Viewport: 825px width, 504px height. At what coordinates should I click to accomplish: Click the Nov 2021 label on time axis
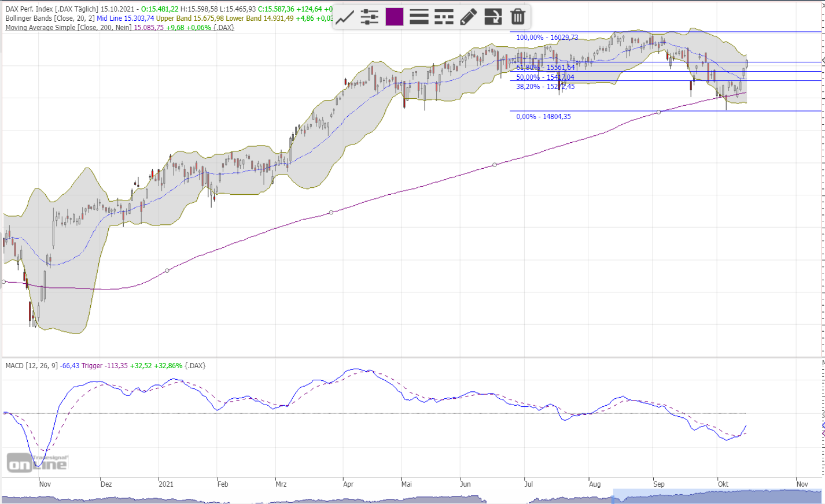click(x=801, y=484)
